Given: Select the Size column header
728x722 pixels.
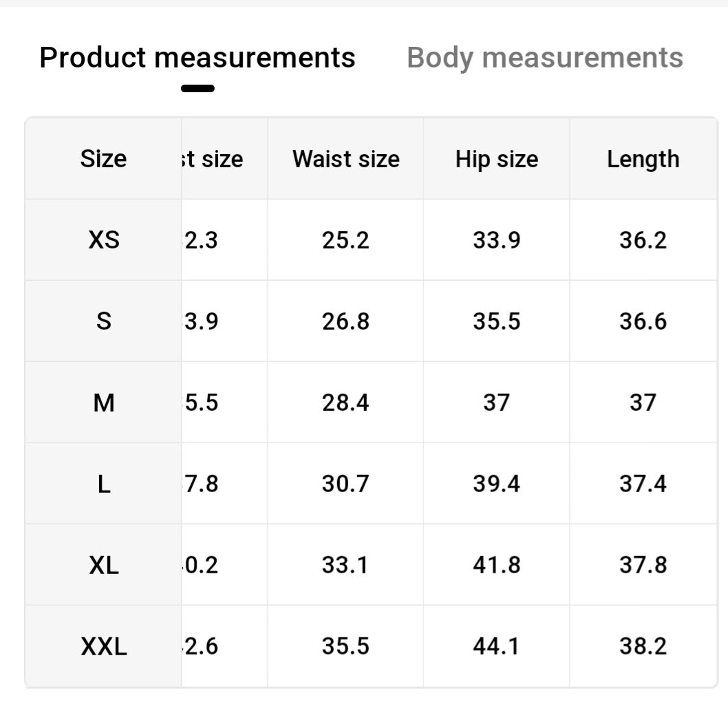Looking at the screenshot, I should click(103, 159).
